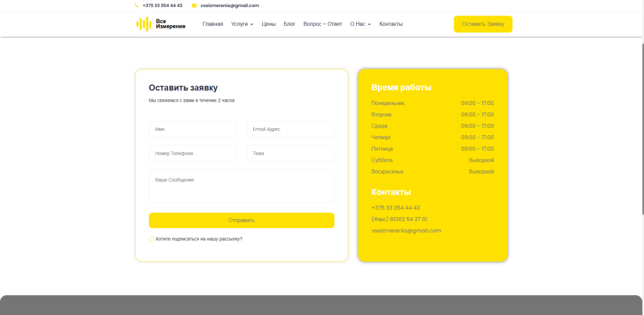
Task: Click the email link in yellow contacts panel
Action: click(406, 231)
